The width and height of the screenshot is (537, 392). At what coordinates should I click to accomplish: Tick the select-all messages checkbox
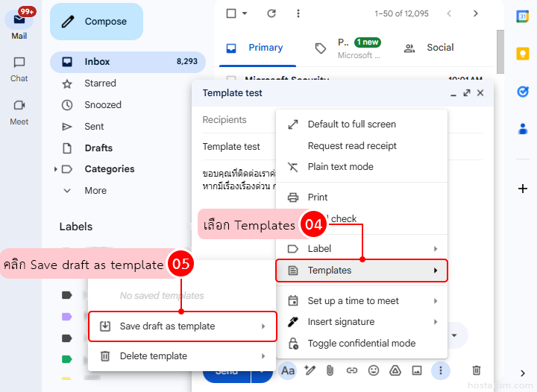231,13
